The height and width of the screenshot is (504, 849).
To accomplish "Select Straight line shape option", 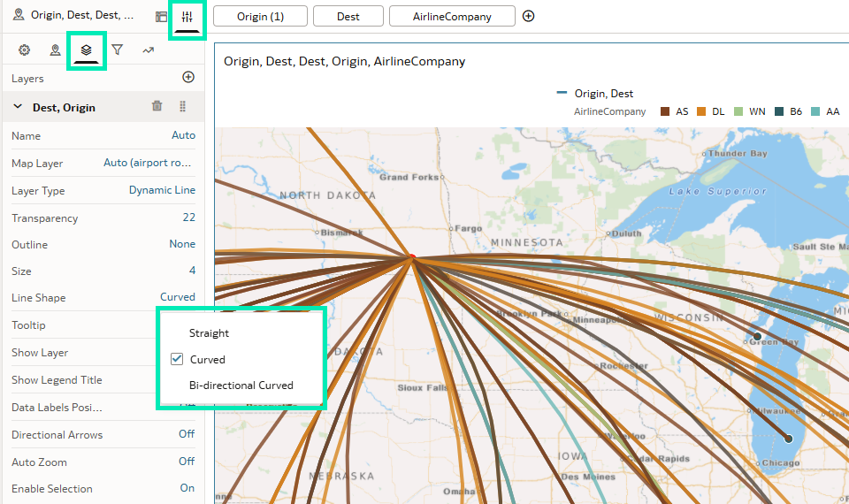I will 209,333.
